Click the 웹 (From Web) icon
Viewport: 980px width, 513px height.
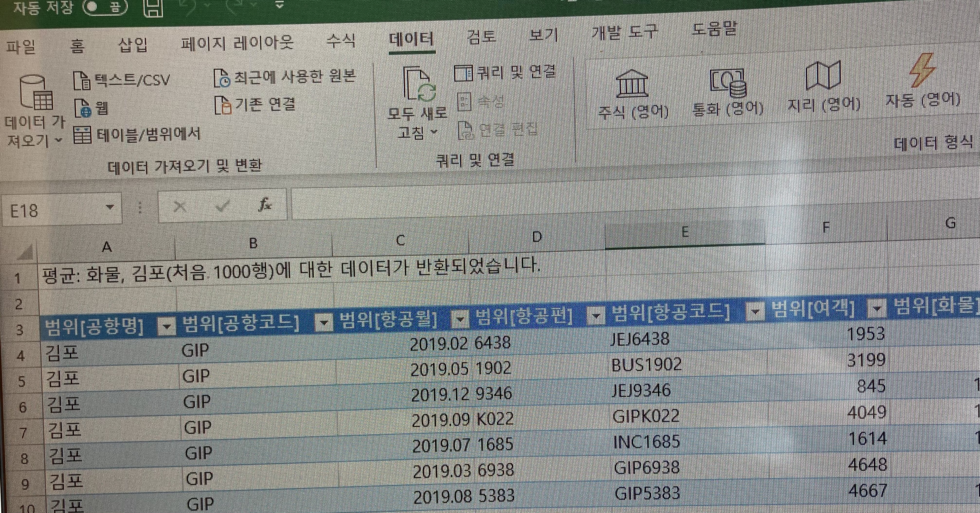(x=82, y=108)
